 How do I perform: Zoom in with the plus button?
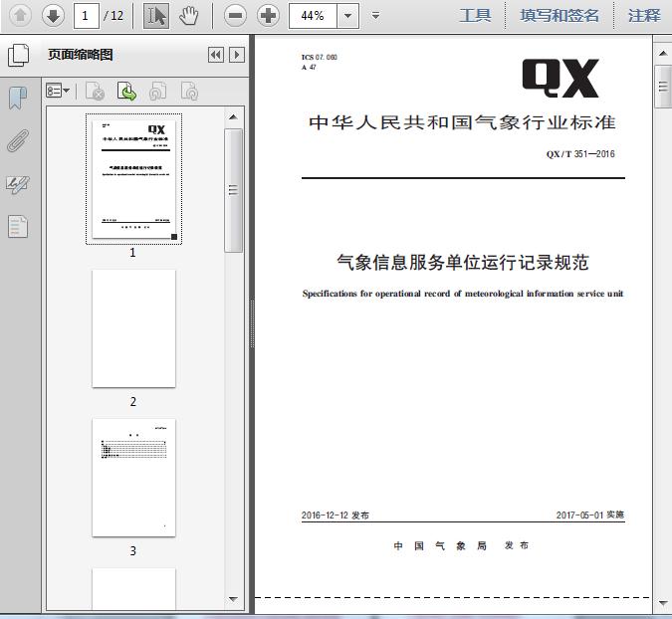click(x=268, y=16)
